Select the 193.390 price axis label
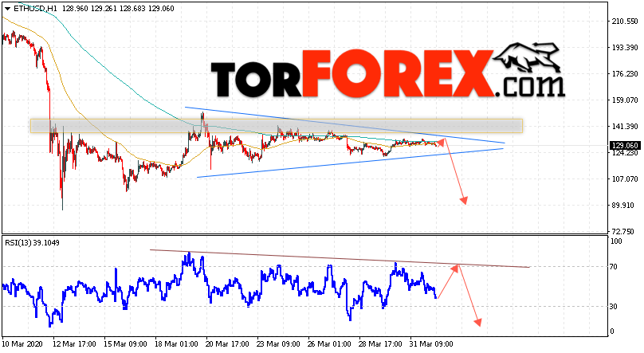 (625, 48)
